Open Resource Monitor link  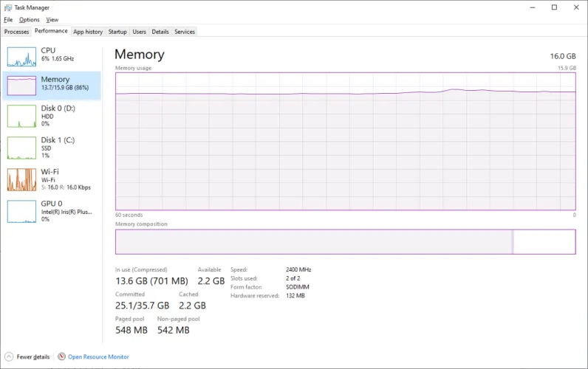click(x=98, y=357)
